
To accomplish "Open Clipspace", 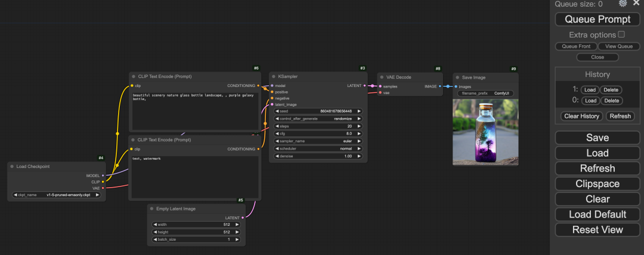I will click(x=597, y=184).
